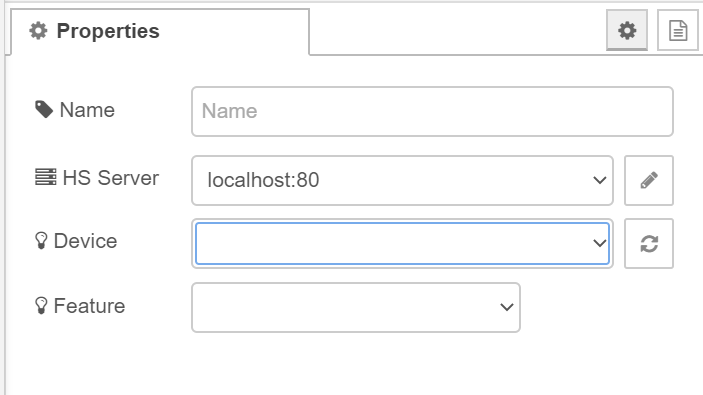Viewport: 703px width, 395px height.
Task: Focus the Name text field
Action: coord(432,111)
